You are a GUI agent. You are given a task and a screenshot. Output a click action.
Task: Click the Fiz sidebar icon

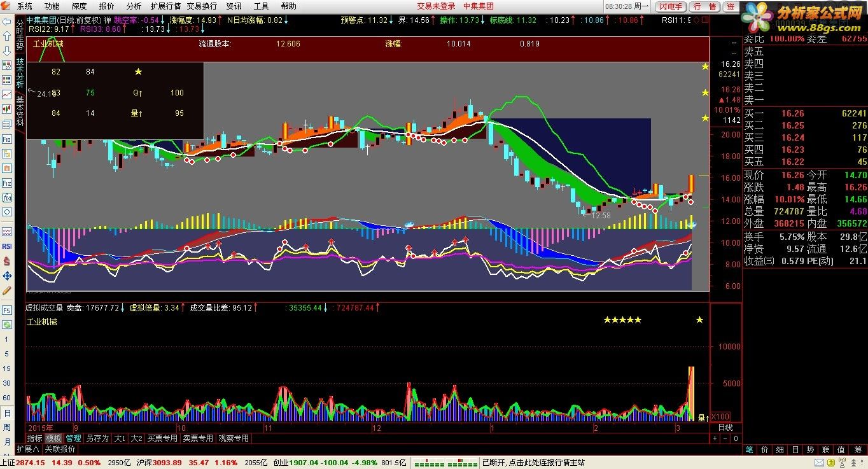pos(7,183)
